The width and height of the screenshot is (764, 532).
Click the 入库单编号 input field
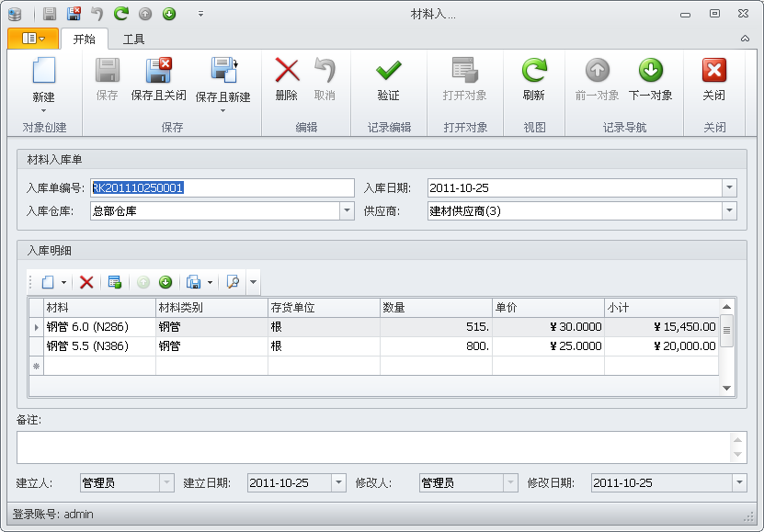[x=222, y=187]
